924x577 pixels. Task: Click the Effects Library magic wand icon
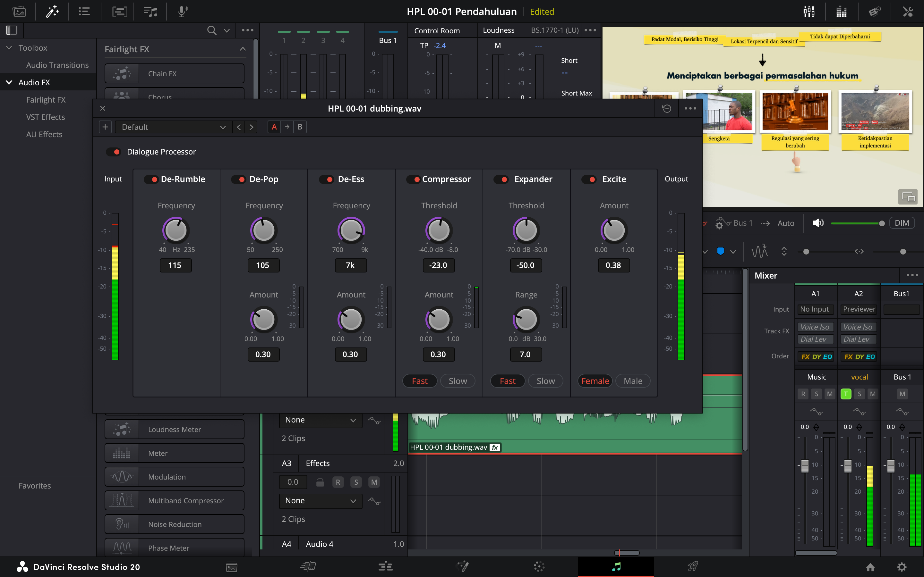click(52, 12)
